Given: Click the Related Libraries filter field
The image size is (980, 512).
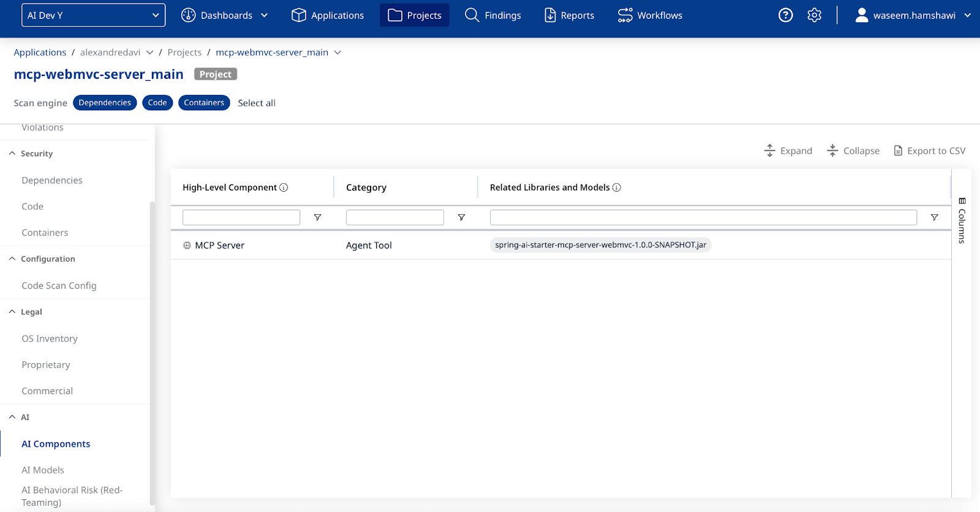Looking at the screenshot, I should [703, 217].
